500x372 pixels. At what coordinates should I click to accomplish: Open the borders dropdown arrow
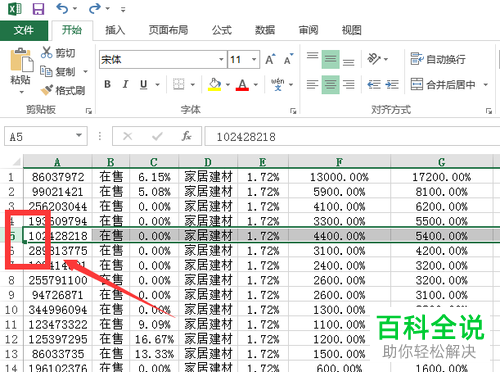(x=193, y=85)
